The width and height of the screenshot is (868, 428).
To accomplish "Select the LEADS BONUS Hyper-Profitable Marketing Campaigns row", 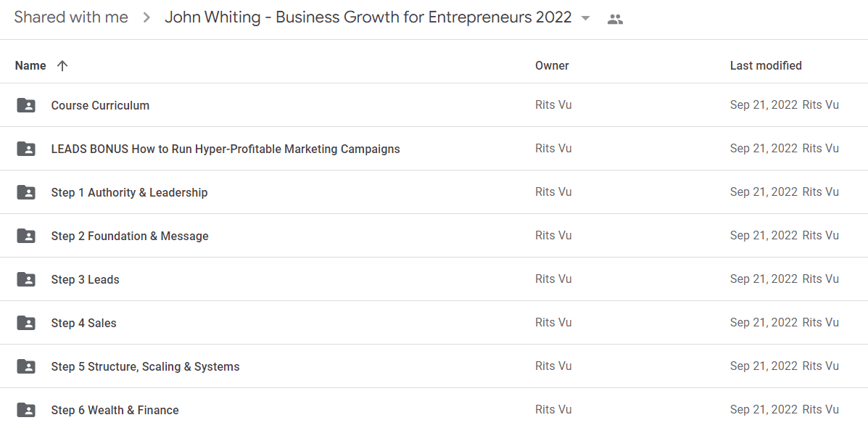I will point(434,149).
